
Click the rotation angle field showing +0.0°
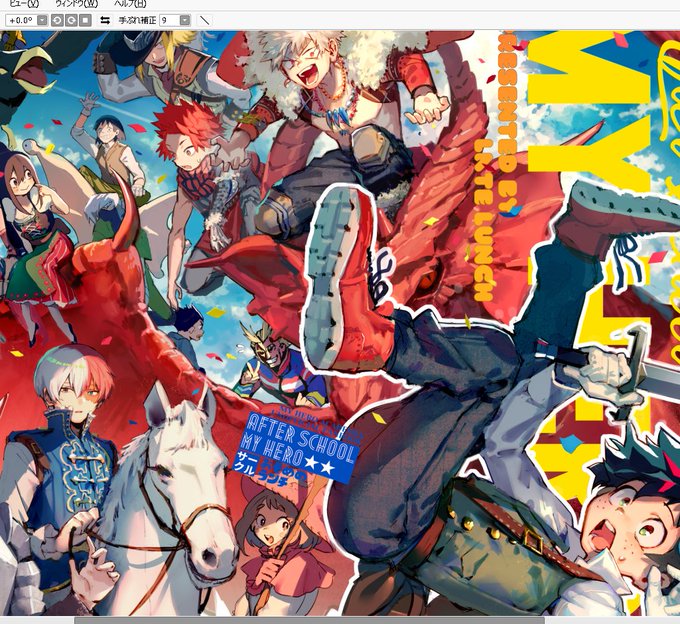tap(22, 20)
